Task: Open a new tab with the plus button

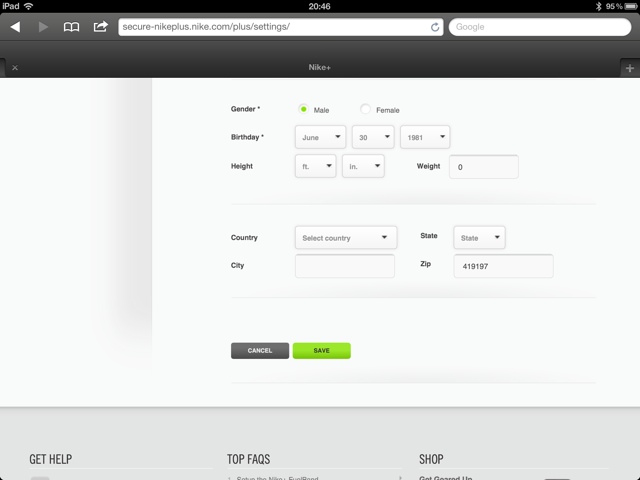Action: [630, 68]
